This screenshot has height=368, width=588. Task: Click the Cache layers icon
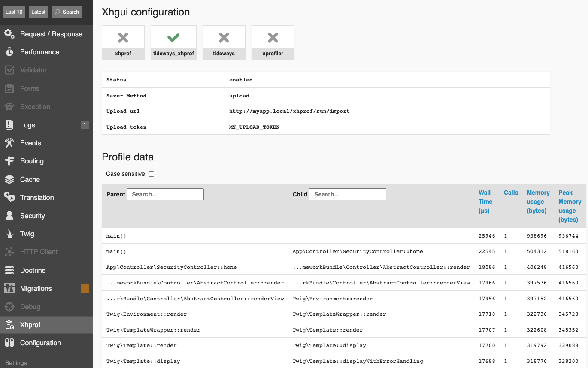pos(9,179)
